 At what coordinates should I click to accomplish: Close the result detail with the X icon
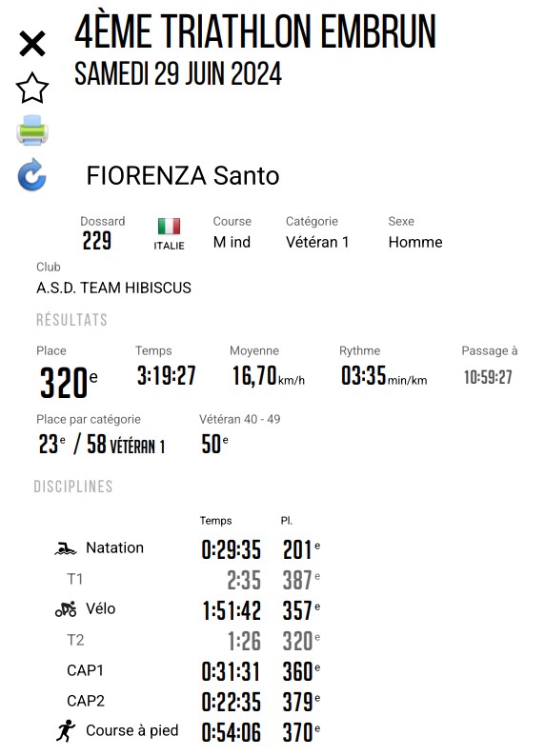click(x=32, y=44)
